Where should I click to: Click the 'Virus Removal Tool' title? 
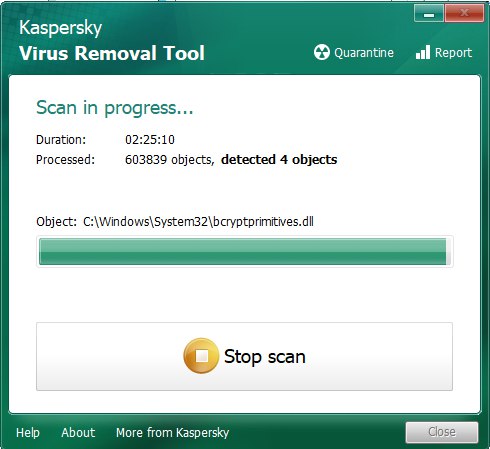pyautogui.click(x=112, y=53)
